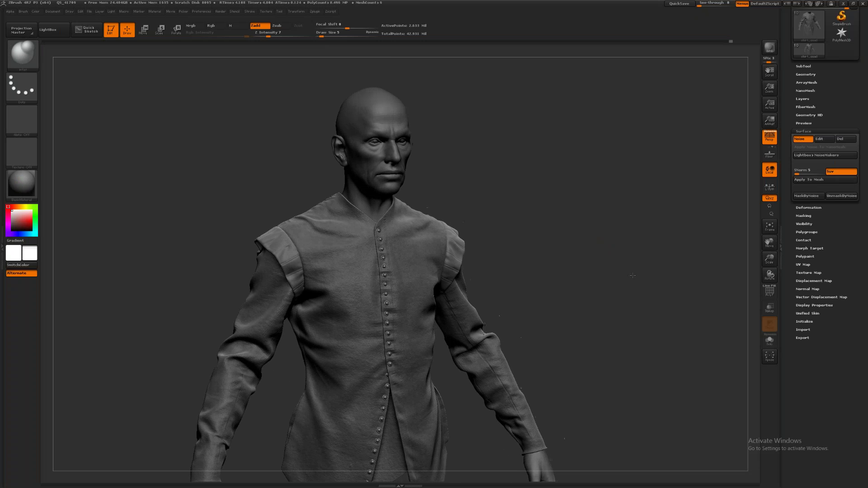Open the Preferences menu

click(201, 12)
